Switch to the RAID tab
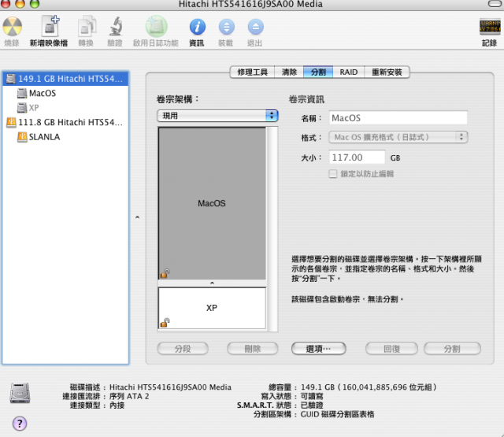 click(348, 72)
